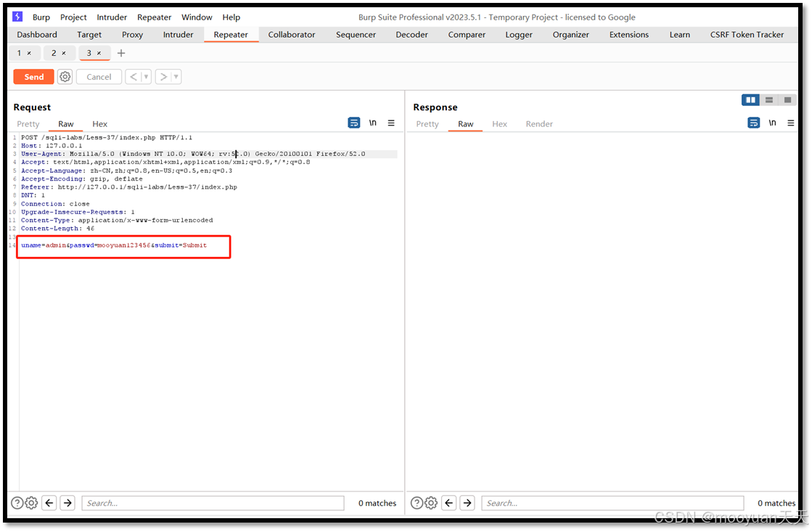Image resolution: width=812 pixels, height=532 pixels.
Task: Toggle non-printable characters in Request panel
Action: (372, 123)
